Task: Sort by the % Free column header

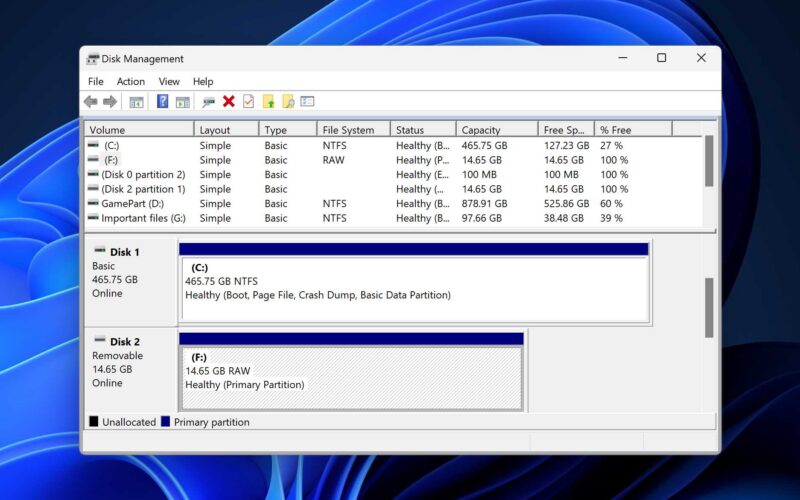Action: [634, 130]
